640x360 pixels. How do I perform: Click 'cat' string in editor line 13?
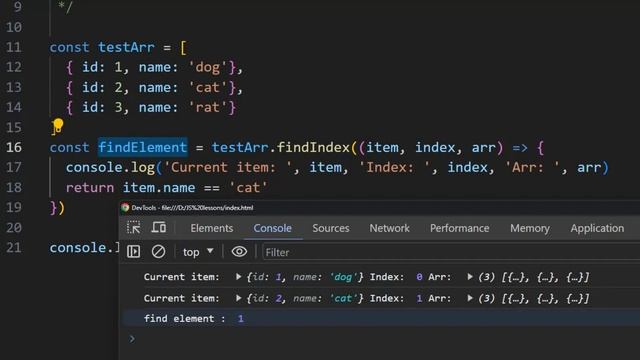(x=208, y=87)
